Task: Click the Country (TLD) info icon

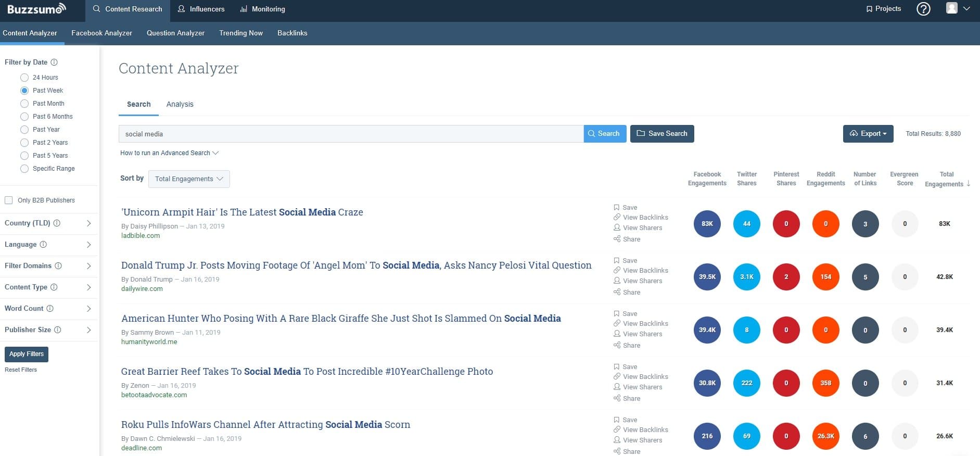Action: tap(57, 223)
